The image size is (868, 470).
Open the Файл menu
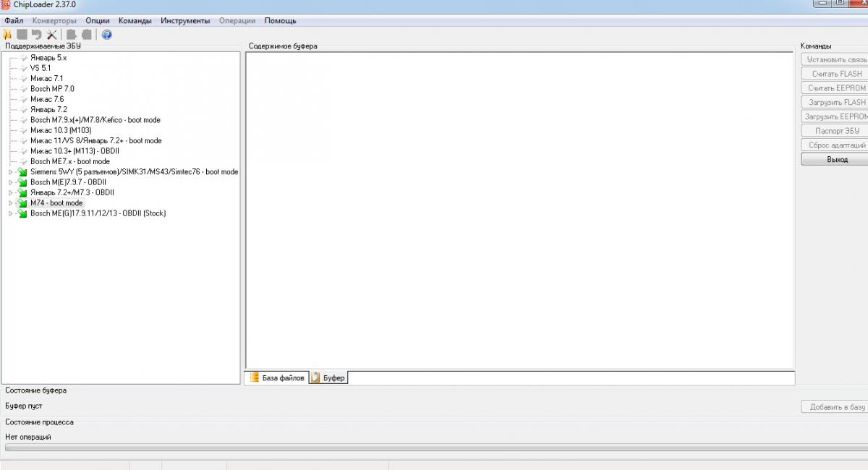tap(14, 21)
